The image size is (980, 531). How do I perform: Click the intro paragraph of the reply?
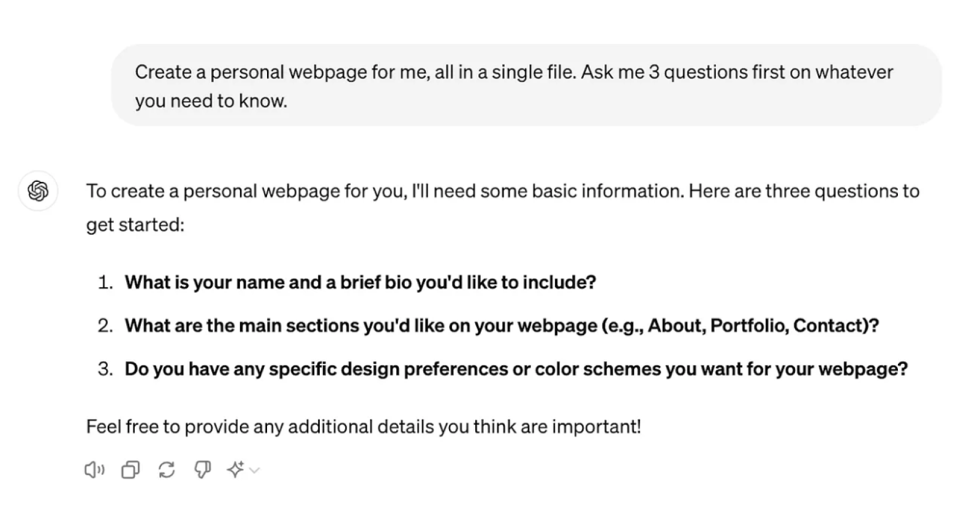(x=502, y=190)
